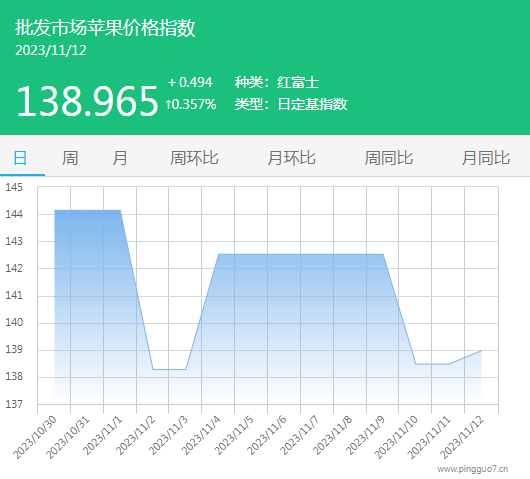Switch to the 周 weekly tab

(x=70, y=158)
